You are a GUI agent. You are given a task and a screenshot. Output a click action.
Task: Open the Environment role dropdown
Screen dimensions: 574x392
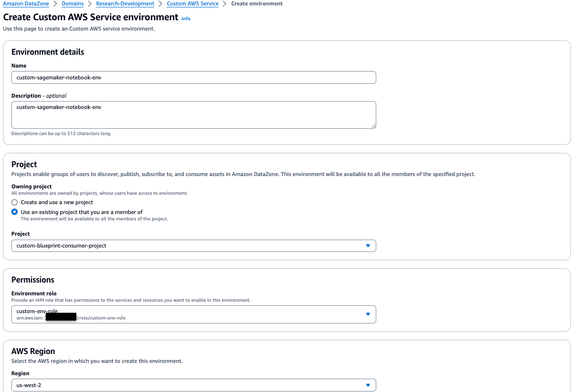(x=194, y=315)
